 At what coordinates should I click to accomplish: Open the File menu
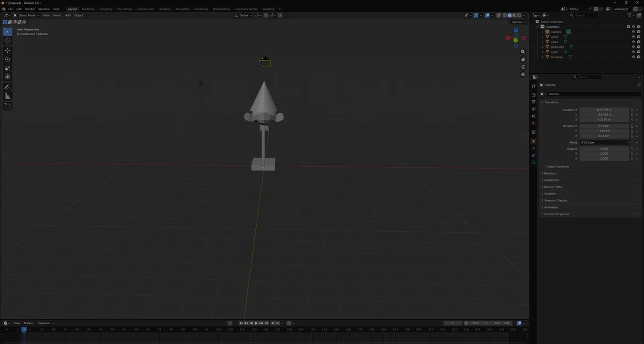10,9
